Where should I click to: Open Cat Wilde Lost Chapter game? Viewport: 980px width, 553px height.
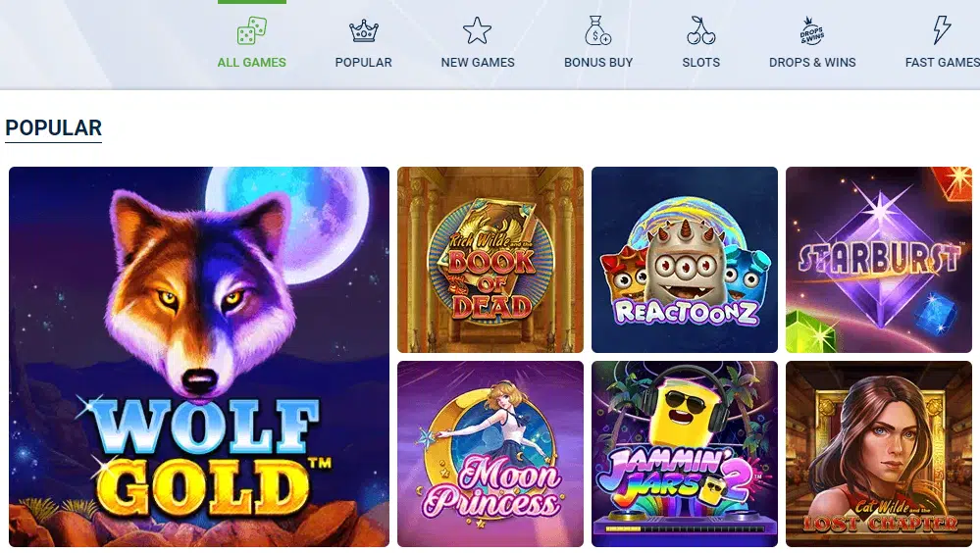pyautogui.click(x=879, y=454)
